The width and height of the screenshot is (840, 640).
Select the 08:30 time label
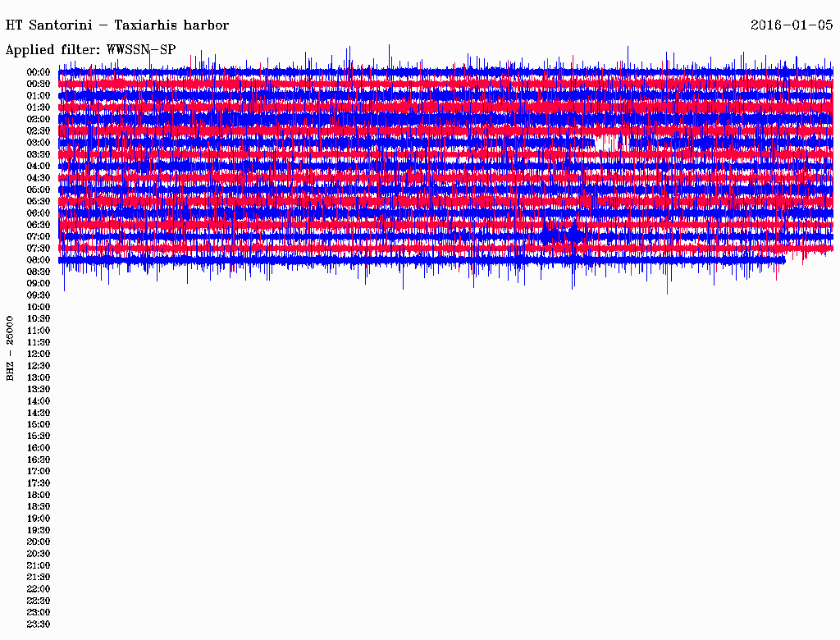click(x=39, y=272)
